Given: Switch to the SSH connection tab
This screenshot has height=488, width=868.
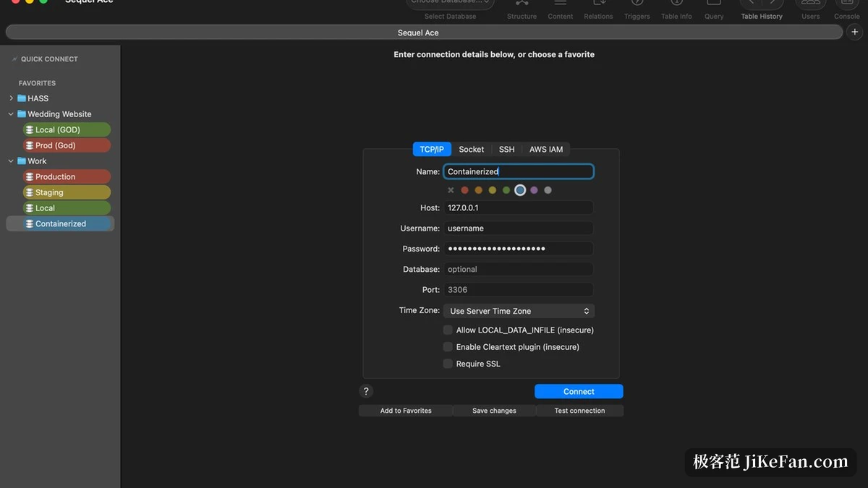Looking at the screenshot, I should tap(506, 149).
